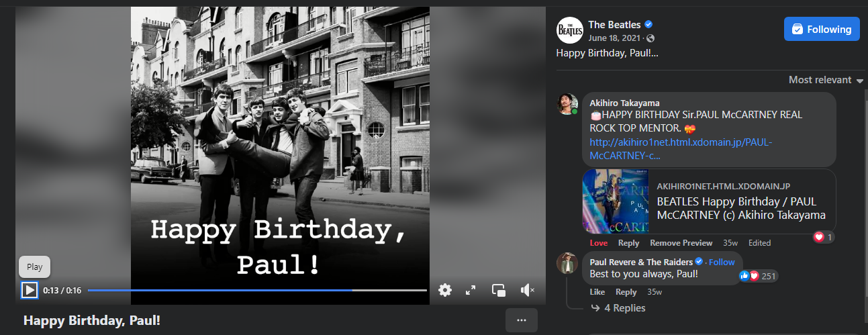Reply to Paul Revere & The Raiders comment
The width and height of the screenshot is (868, 335).
(x=626, y=292)
